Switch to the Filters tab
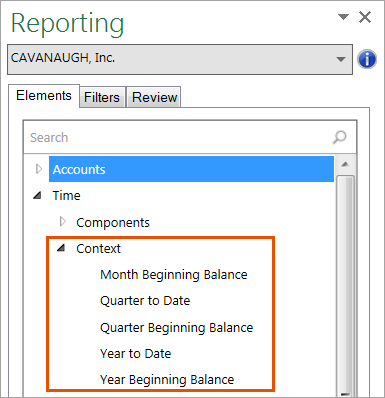The width and height of the screenshot is (385, 398). click(102, 97)
